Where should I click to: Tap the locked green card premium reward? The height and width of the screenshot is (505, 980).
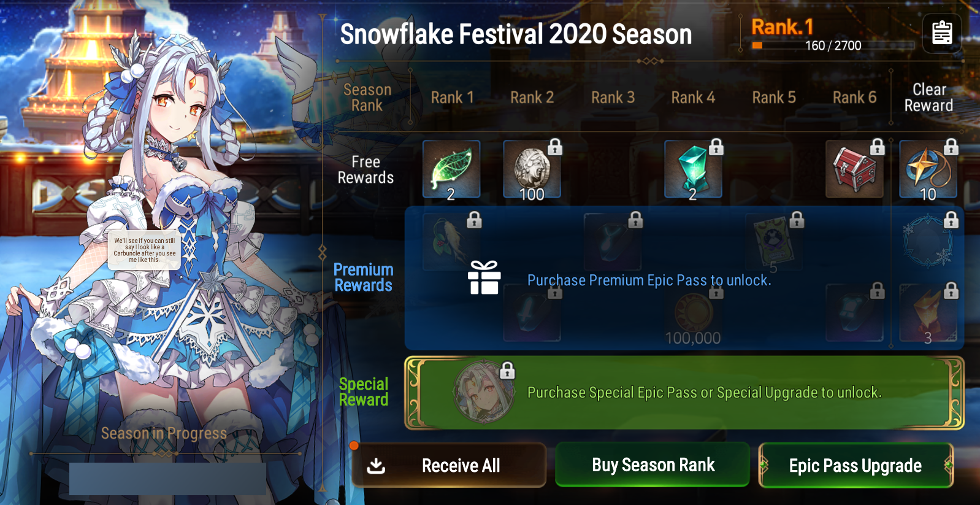click(x=773, y=242)
